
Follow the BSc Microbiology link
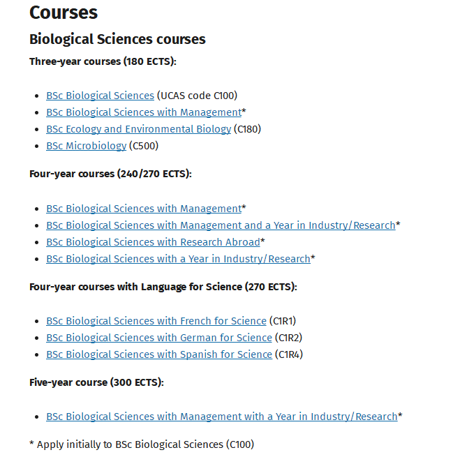click(87, 146)
